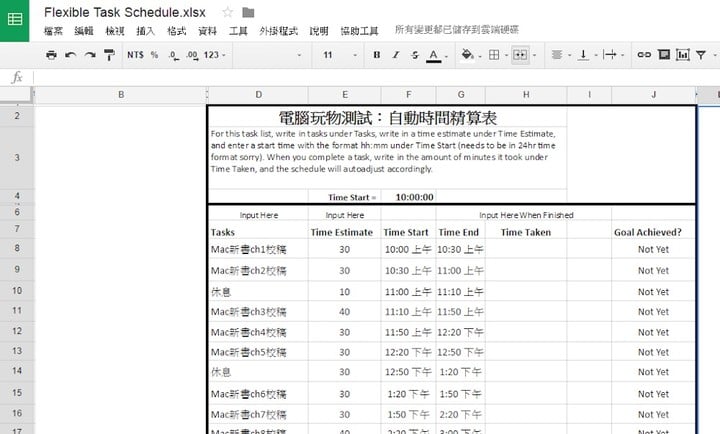
Task: Decrease decimal places
Action: point(173,56)
